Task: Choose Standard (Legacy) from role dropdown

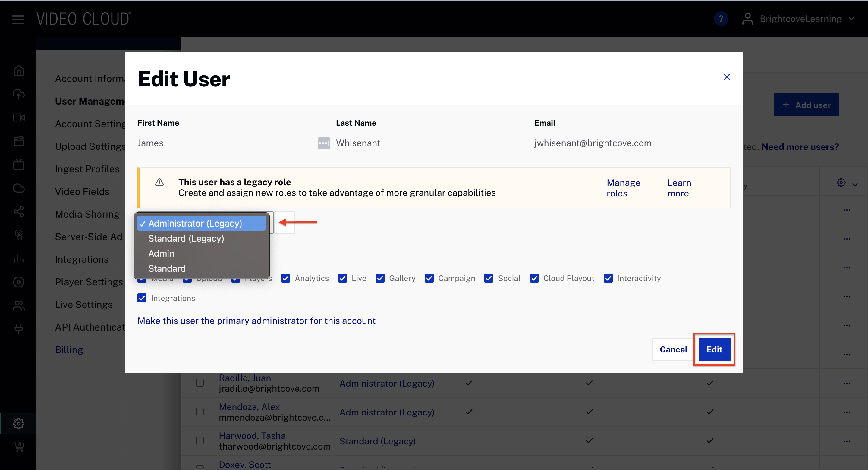Action: coord(186,238)
